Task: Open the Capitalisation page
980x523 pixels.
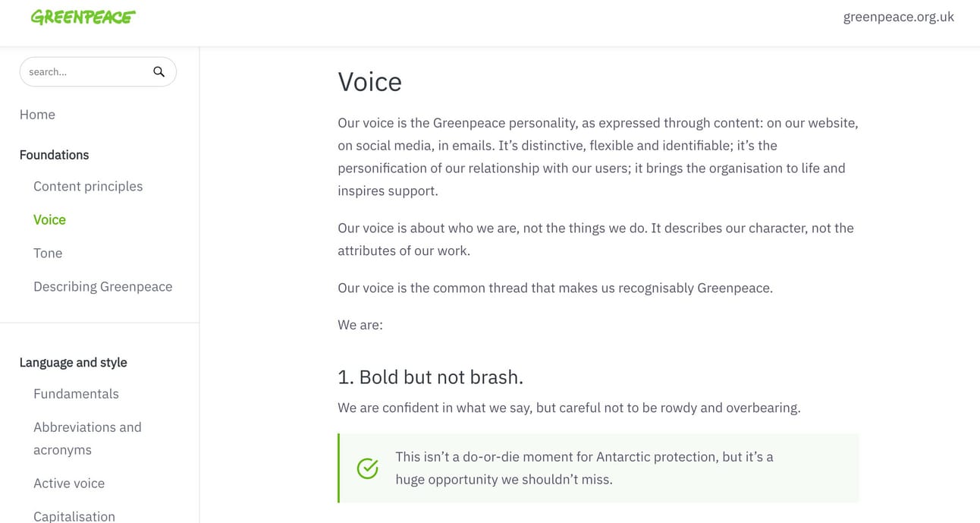Action: pyautogui.click(x=74, y=515)
